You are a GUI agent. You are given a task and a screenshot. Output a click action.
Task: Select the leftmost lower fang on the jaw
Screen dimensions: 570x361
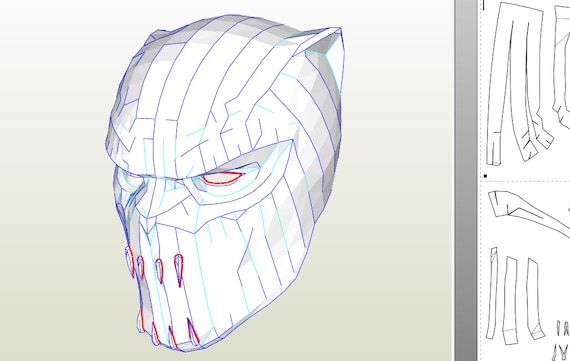pyautogui.click(x=141, y=320)
